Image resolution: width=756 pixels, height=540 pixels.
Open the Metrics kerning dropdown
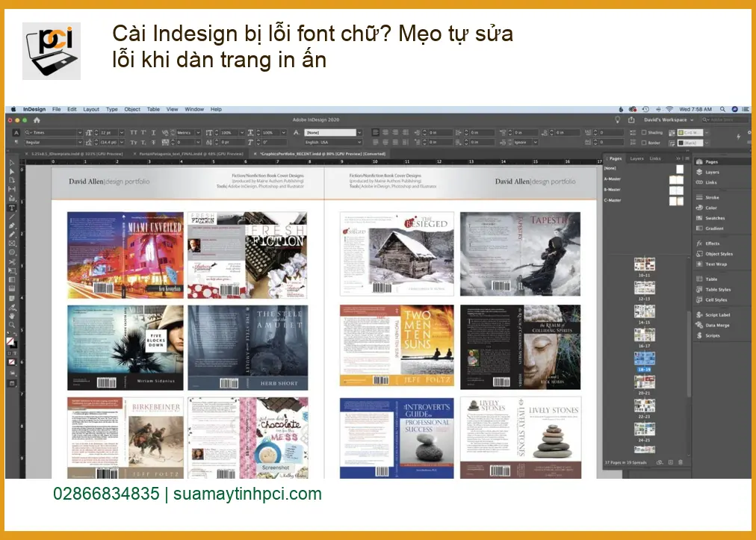point(198,132)
